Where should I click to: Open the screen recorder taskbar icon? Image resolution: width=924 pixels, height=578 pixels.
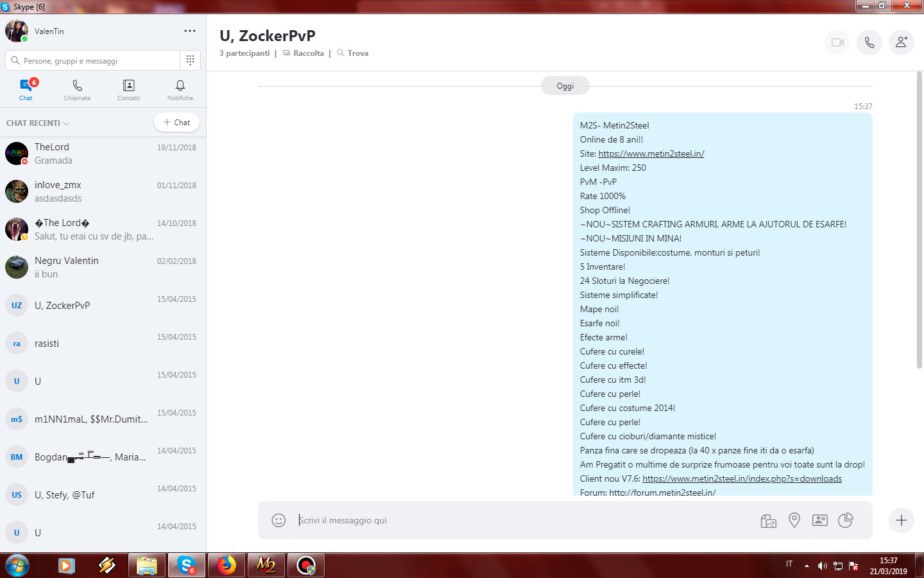[306, 566]
